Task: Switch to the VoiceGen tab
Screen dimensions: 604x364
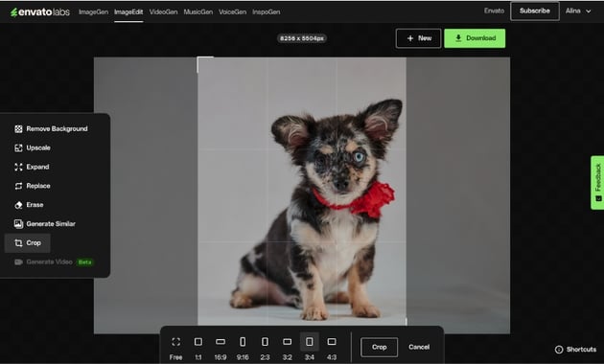Action: click(x=232, y=11)
